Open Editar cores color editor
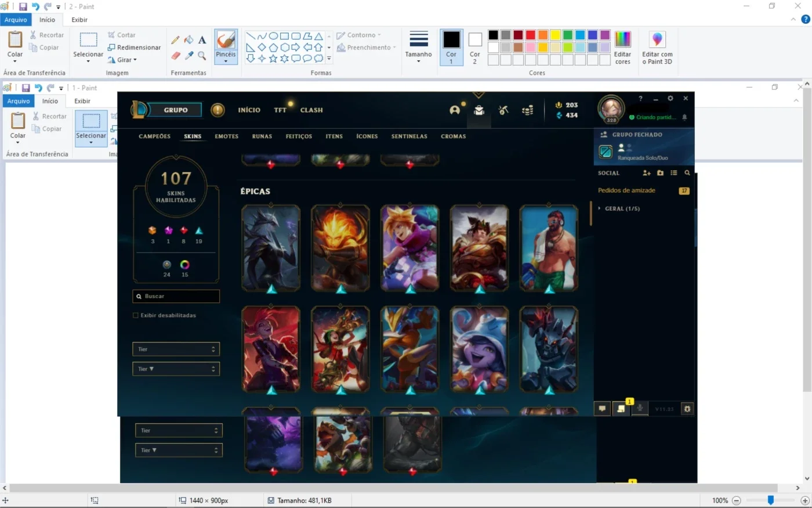The image size is (812, 508). (x=622, y=48)
